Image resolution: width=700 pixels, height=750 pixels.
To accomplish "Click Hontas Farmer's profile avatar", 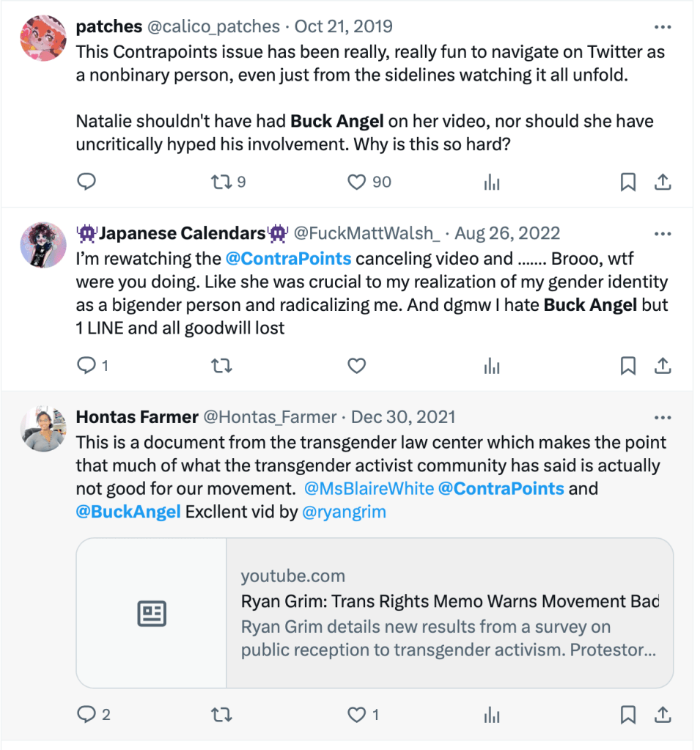I will click(x=43, y=428).
